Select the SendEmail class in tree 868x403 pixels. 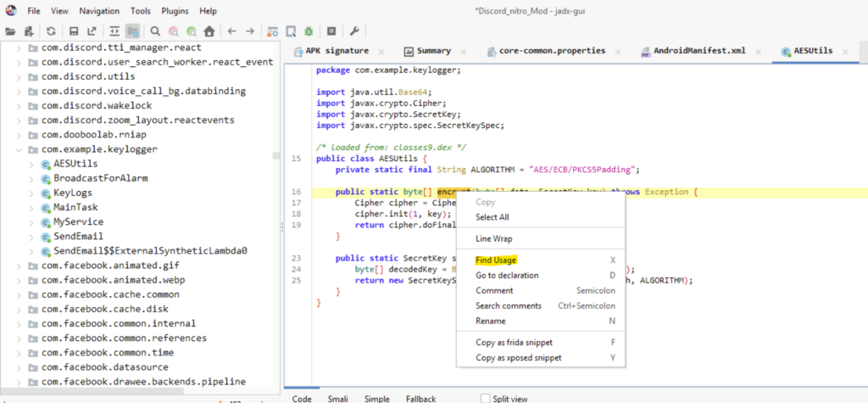tap(78, 236)
